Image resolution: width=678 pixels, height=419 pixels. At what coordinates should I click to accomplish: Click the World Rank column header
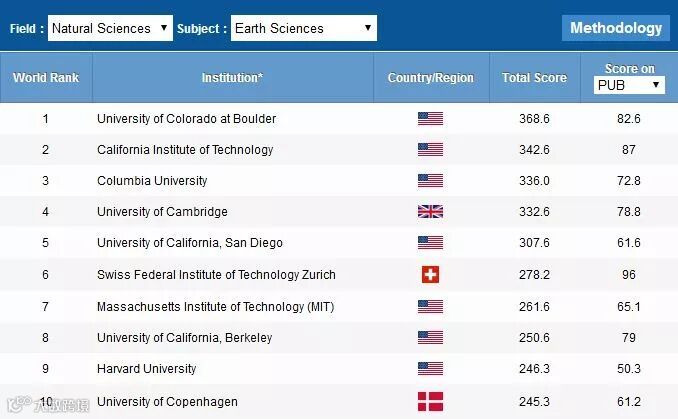[46, 77]
